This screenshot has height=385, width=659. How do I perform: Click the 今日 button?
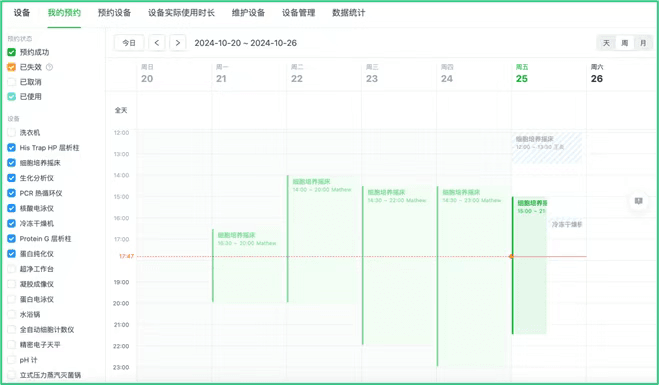pyautogui.click(x=129, y=43)
